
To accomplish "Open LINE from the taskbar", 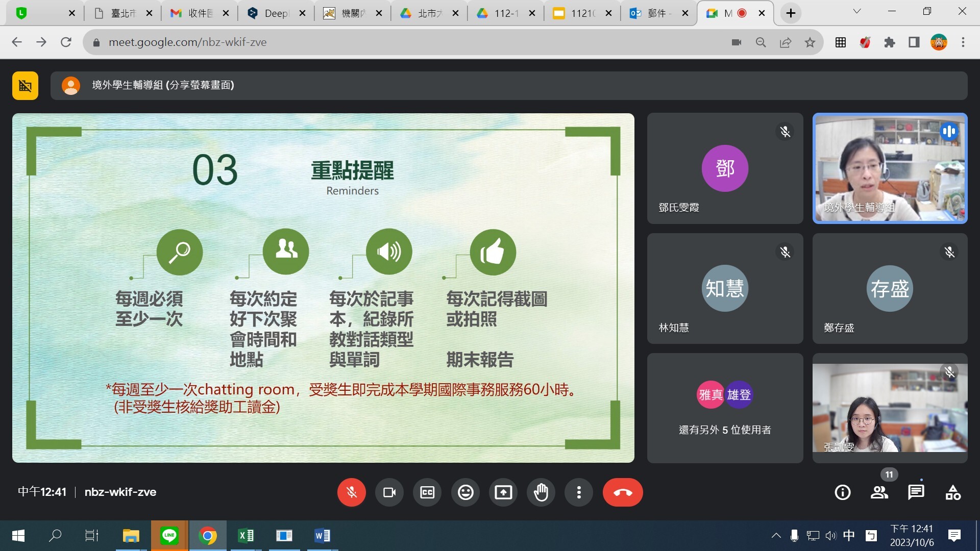I will [x=169, y=535].
